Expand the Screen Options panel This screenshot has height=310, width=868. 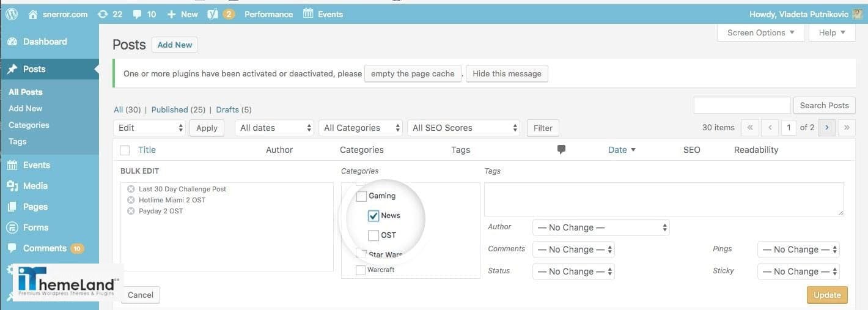point(761,32)
